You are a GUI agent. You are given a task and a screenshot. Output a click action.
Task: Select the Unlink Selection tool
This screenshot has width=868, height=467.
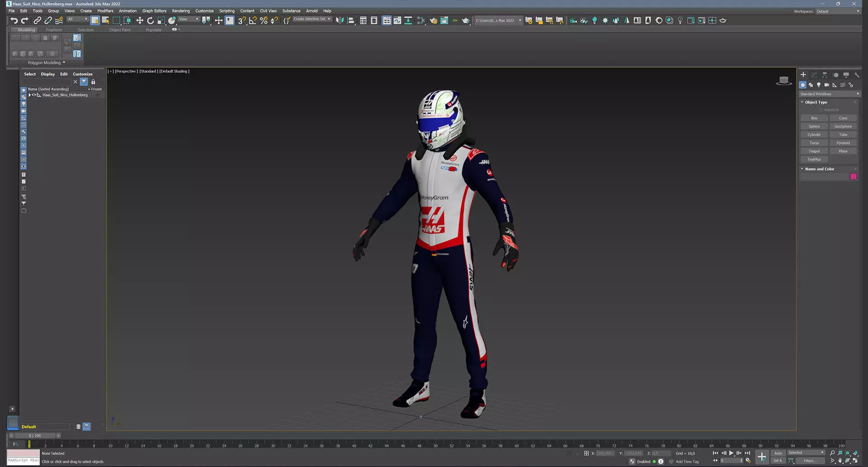(x=48, y=20)
